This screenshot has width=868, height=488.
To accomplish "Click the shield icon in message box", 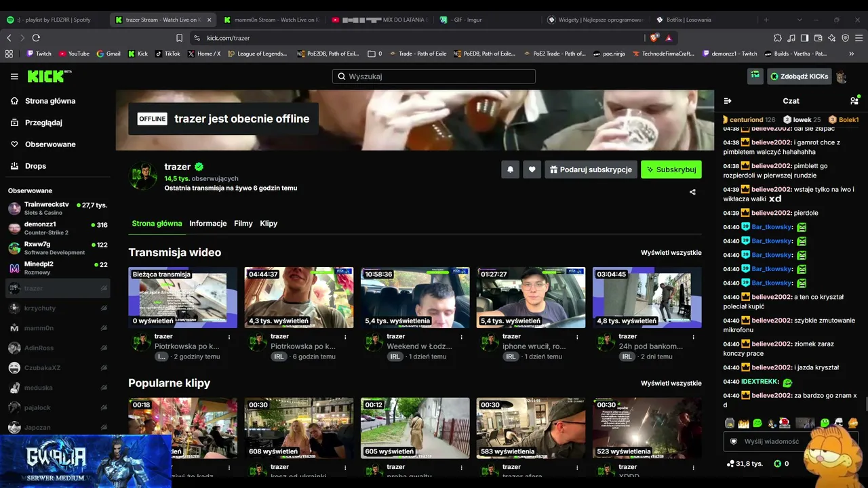I will tap(733, 441).
